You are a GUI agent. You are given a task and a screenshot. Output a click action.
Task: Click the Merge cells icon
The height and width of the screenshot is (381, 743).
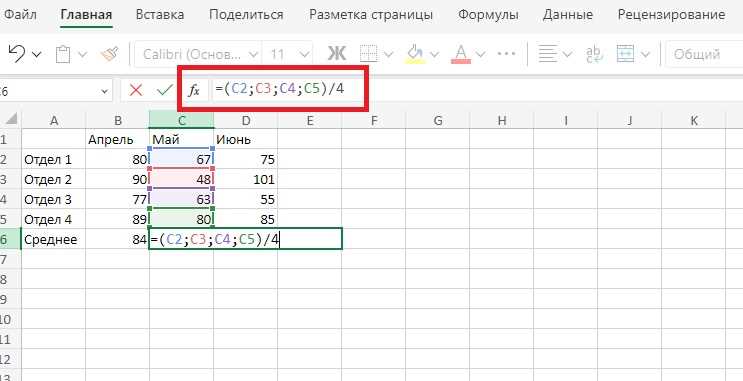pyautogui.click(x=625, y=54)
